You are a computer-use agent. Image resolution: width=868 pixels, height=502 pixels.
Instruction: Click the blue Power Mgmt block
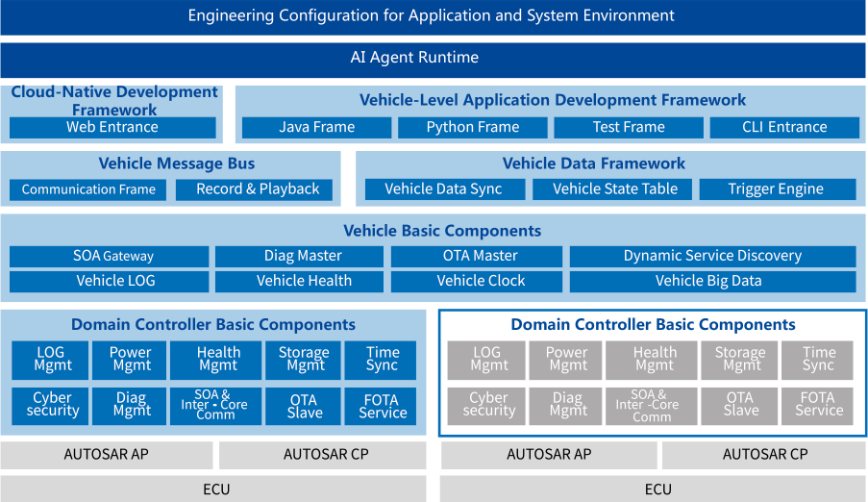(130, 361)
